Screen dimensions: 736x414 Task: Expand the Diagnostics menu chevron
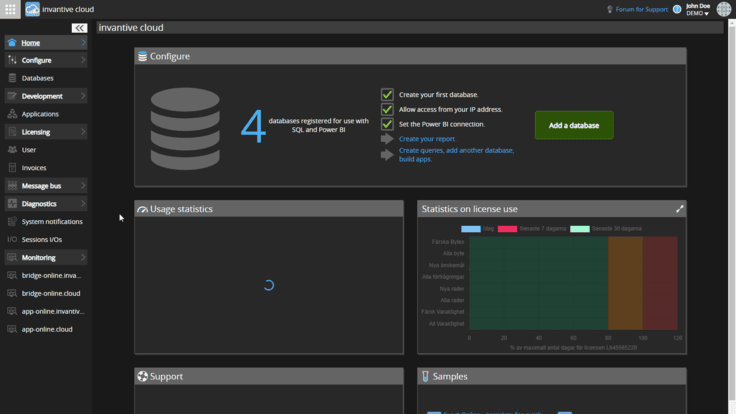(x=83, y=203)
